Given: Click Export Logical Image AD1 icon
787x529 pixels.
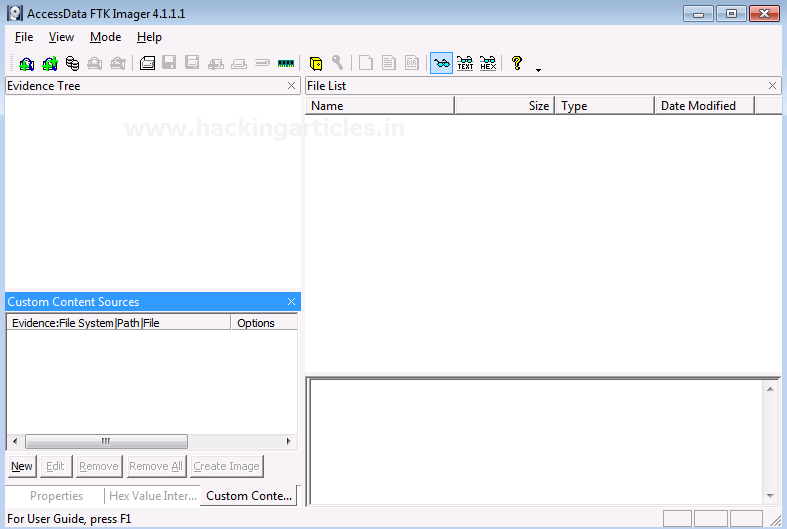Looking at the screenshot, I should click(192, 63).
